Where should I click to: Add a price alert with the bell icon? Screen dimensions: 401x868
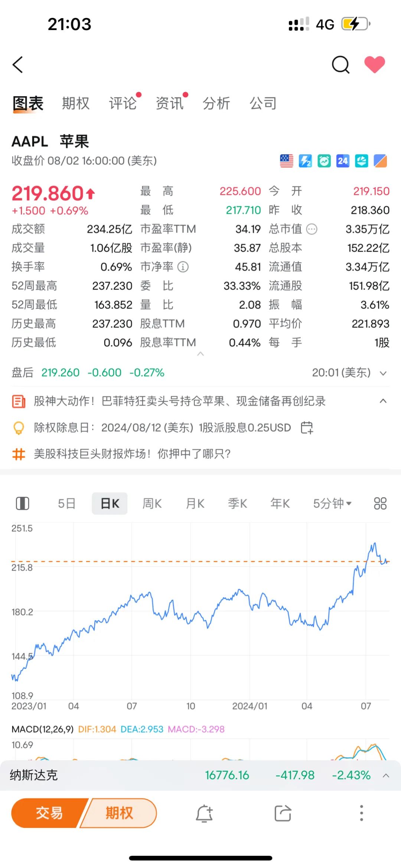(x=204, y=813)
